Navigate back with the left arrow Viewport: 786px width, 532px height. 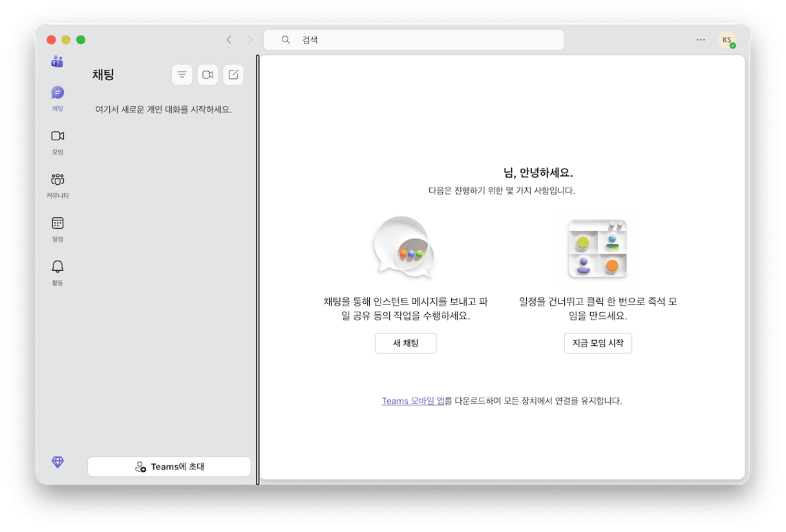coord(229,40)
